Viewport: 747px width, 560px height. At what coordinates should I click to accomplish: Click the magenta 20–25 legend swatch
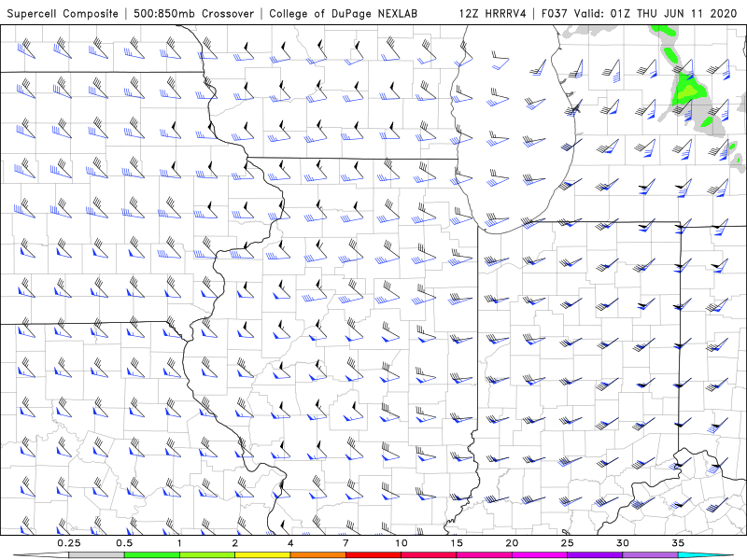[x=540, y=555]
